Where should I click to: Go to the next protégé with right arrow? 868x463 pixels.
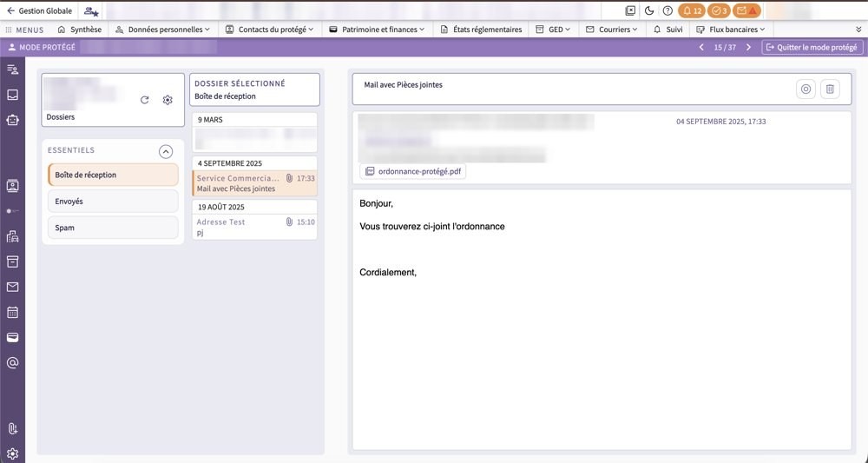tap(748, 48)
